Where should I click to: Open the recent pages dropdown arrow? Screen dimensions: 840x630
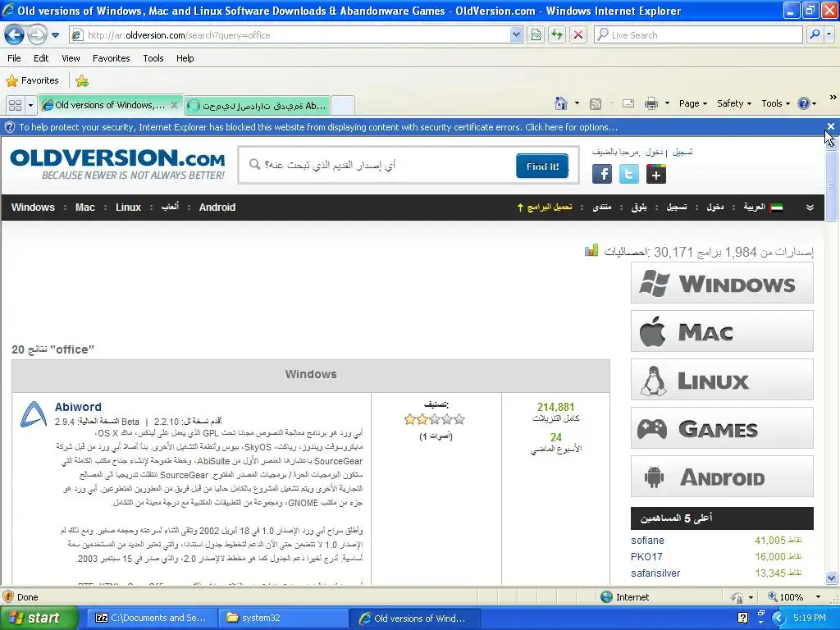click(55, 35)
